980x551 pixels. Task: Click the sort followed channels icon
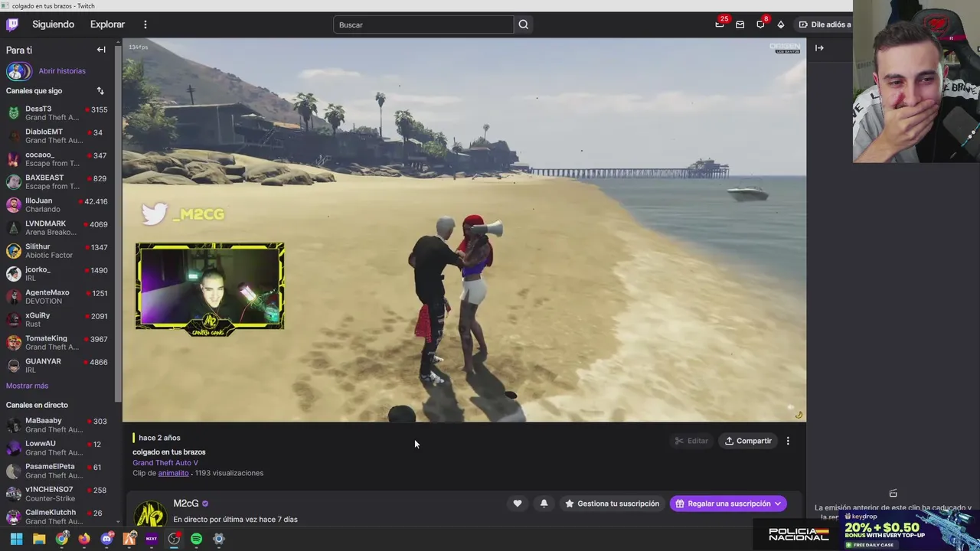100,91
